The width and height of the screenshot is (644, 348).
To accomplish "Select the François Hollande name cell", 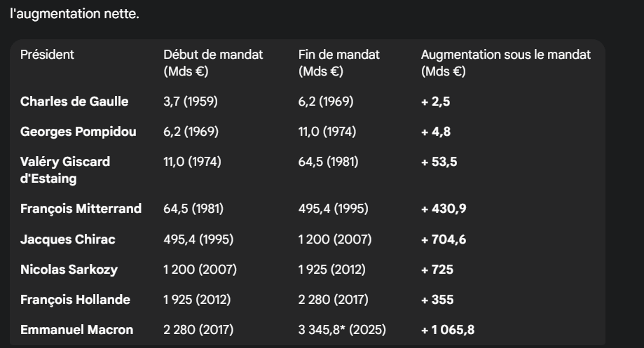I will 75,300.
